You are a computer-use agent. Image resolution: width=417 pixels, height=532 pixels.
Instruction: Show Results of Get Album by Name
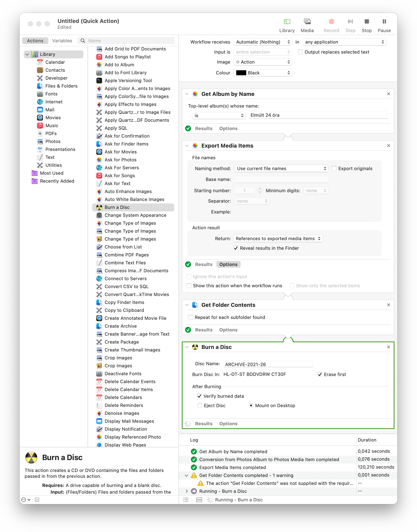pyautogui.click(x=204, y=128)
